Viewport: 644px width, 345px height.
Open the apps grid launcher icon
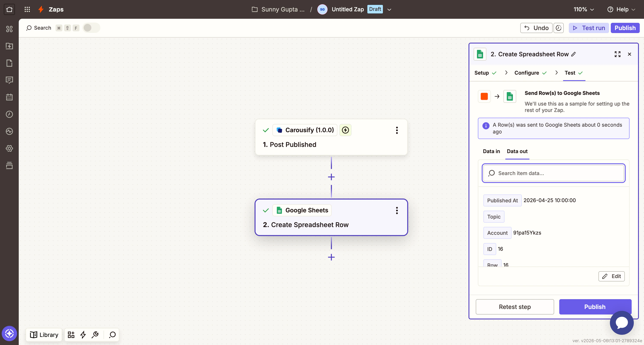click(x=27, y=9)
